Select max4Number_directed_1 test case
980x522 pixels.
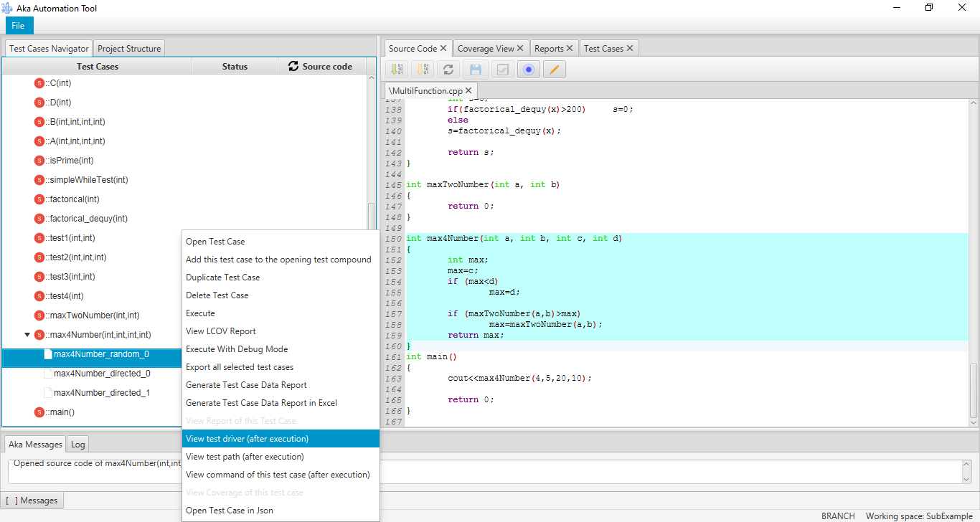102,393
